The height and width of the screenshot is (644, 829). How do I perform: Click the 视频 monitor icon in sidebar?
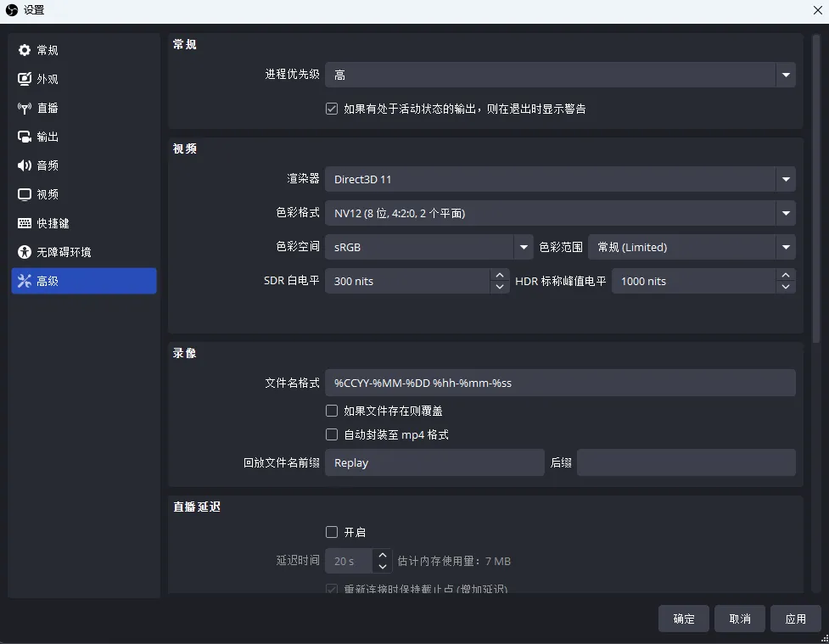click(x=25, y=194)
